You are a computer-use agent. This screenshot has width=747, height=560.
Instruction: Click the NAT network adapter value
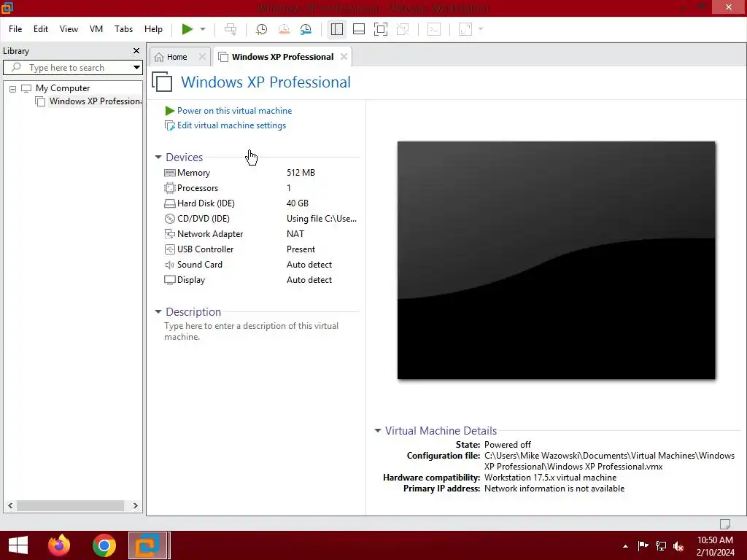(x=295, y=234)
